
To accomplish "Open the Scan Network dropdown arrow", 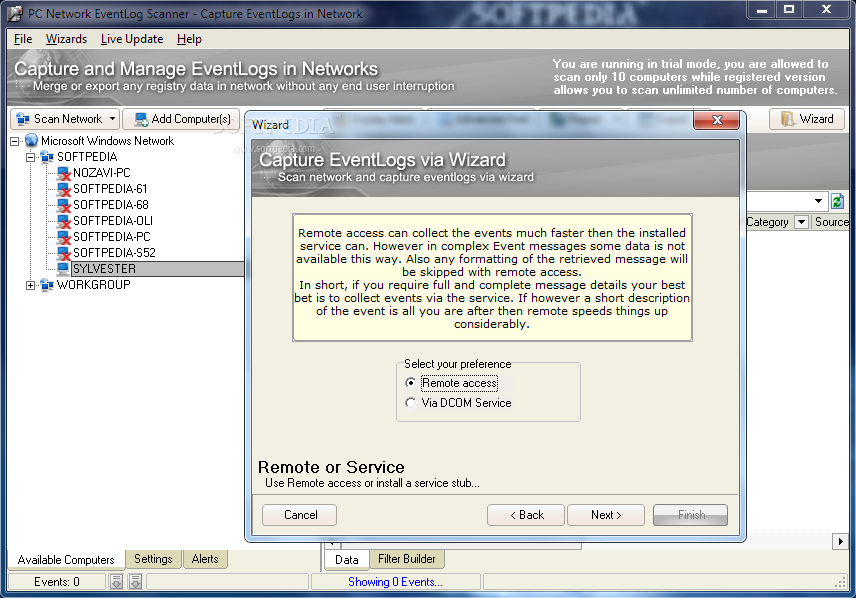I will pos(112,119).
